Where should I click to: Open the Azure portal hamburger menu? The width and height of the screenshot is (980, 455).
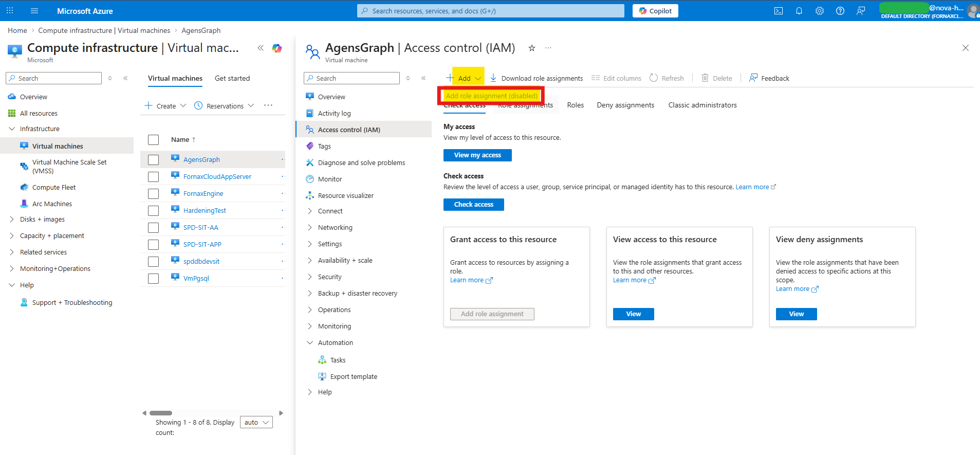[34, 11]
